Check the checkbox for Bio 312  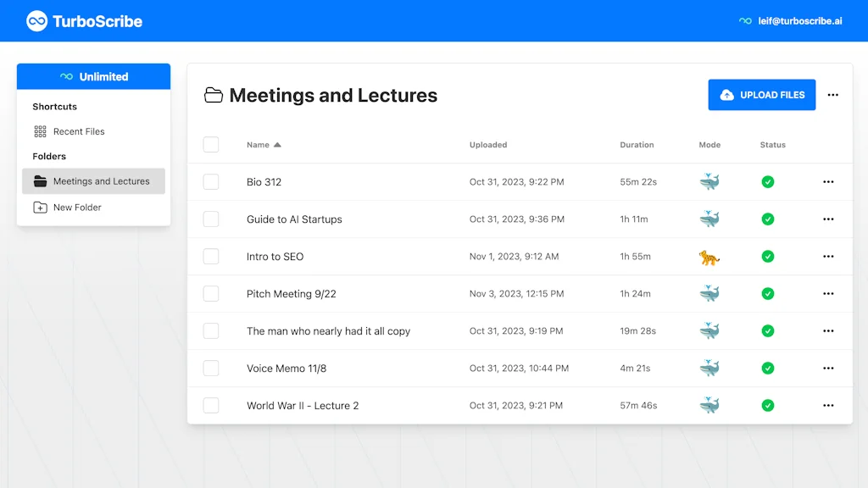[211, 181]
